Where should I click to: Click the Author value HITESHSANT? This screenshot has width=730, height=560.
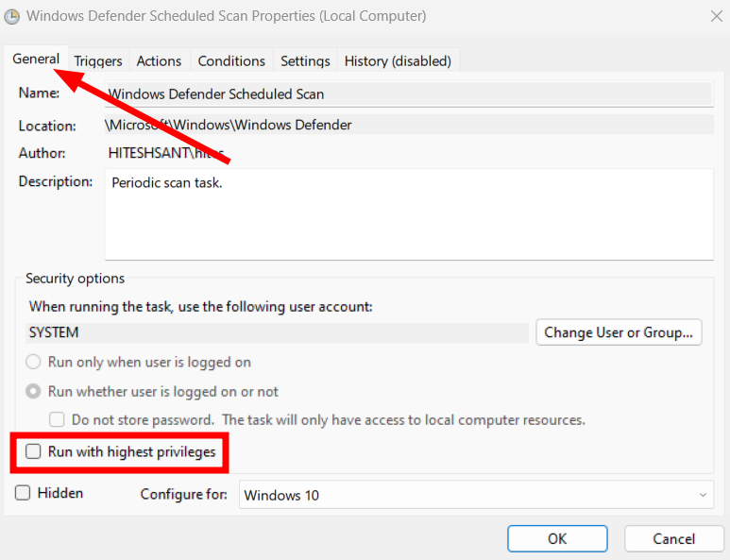pos(166,153)
